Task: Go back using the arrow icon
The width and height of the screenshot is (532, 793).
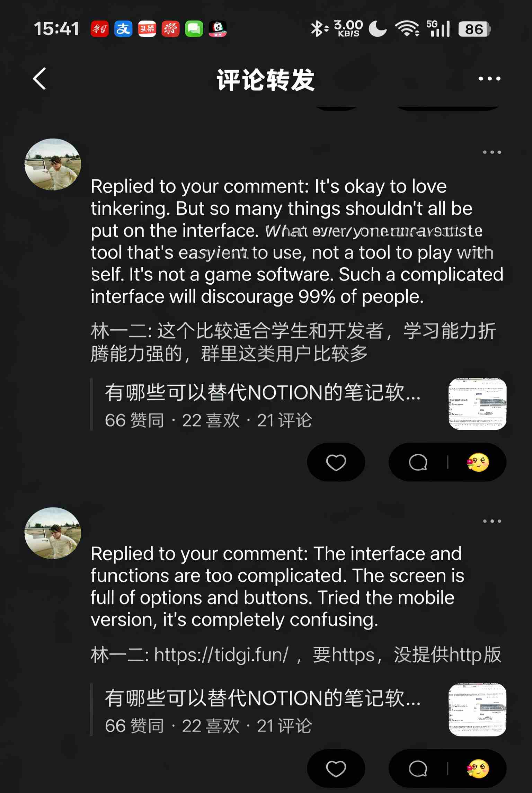Action: (39, 79)
